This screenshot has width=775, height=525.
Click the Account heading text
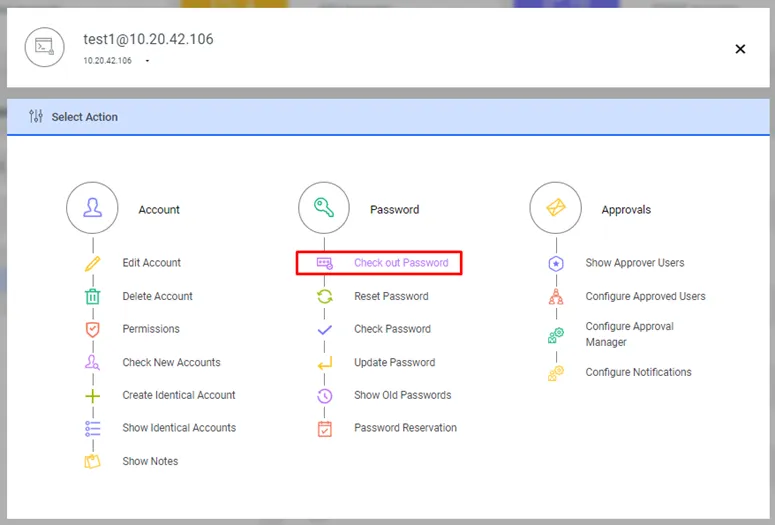click(159, 210)
